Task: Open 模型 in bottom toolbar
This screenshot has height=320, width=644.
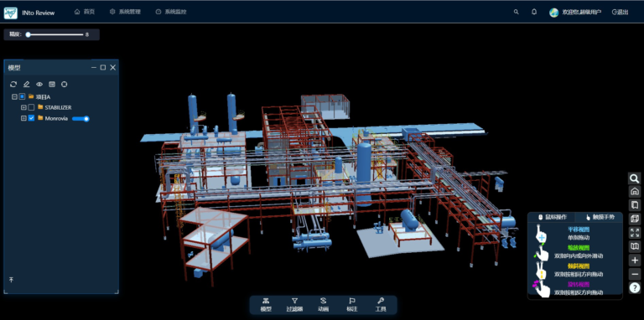Action: click(x=266, y=305)
